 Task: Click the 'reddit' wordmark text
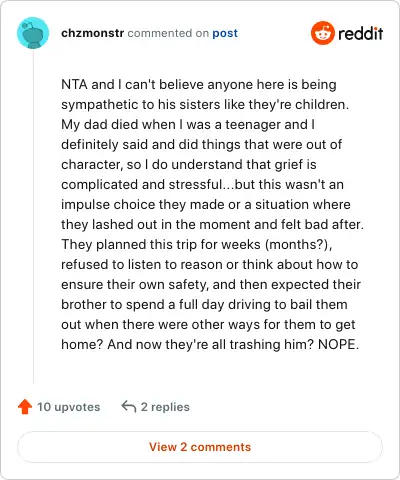[360, 33]
